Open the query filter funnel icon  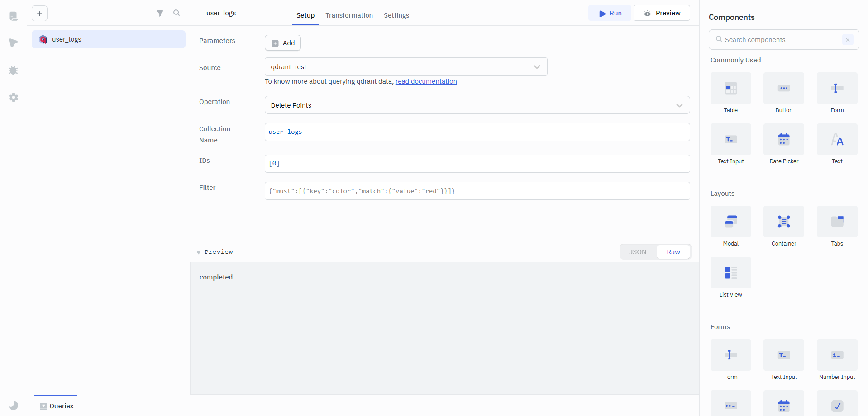pos(160,14)
